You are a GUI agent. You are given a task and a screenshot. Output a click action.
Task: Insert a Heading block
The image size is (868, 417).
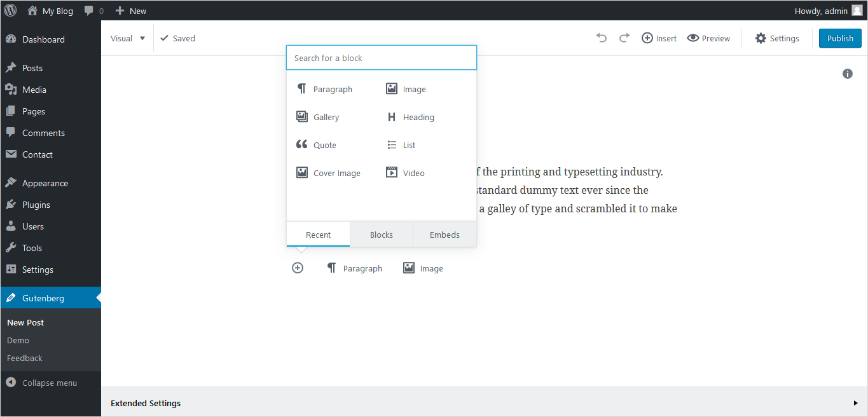410,117
